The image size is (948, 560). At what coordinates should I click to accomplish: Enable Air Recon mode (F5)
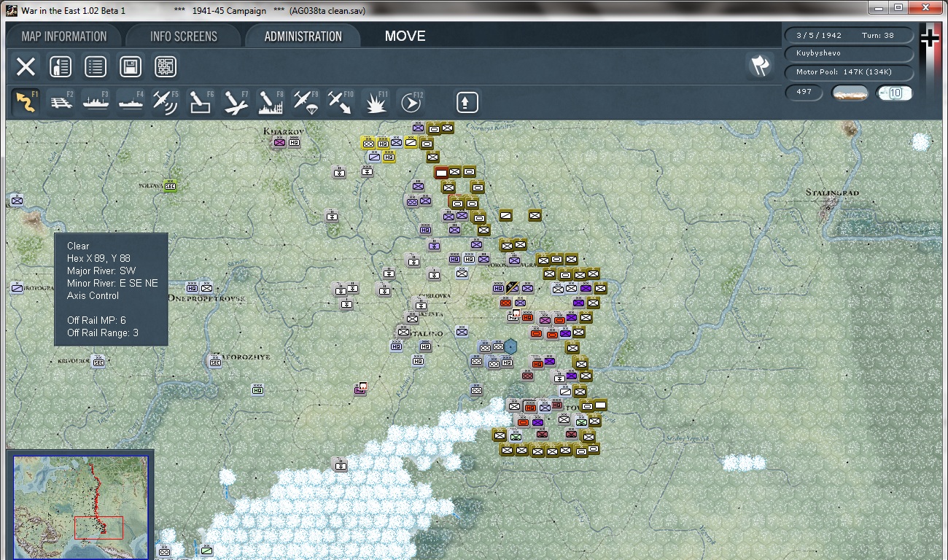click(166, 102)
